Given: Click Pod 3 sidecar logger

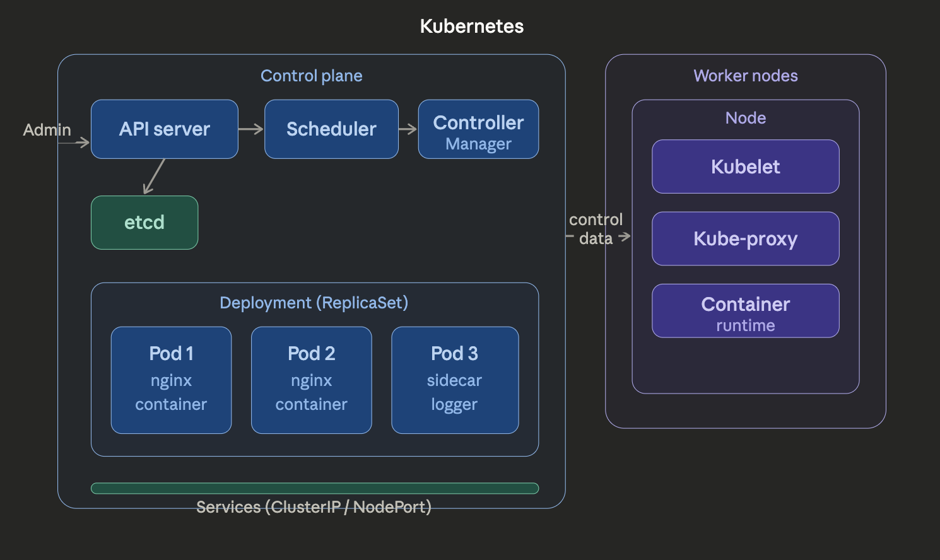Looking at the screenshot, I should coord(454,379).
